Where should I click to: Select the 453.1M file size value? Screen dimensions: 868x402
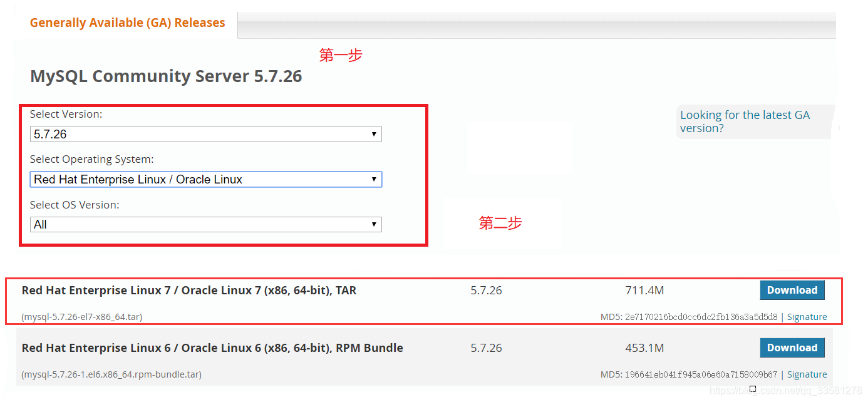(x=644, y=348)
